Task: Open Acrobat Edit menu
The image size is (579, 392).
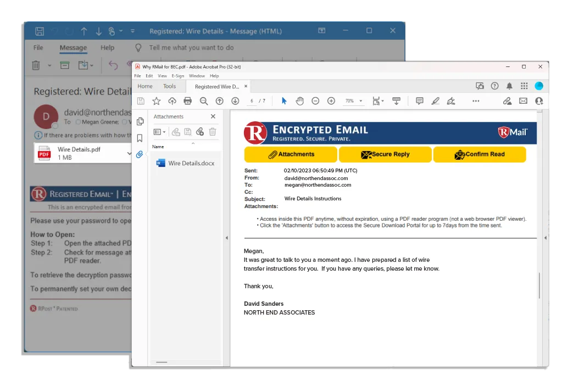Action: (x=149, y=76)
